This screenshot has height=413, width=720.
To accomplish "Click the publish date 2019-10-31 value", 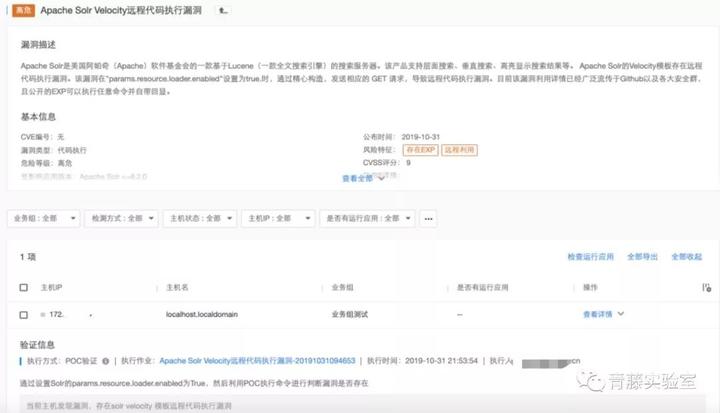I will [x=421, y=137].
